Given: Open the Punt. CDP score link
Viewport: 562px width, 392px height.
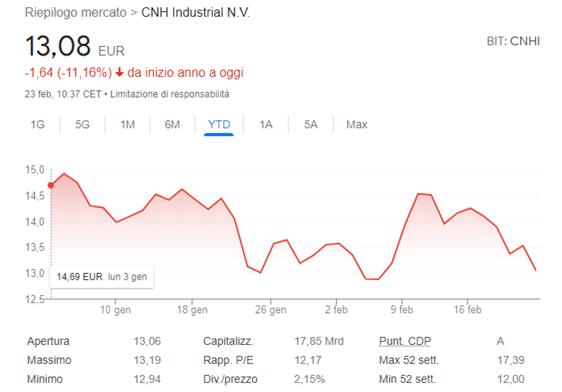Looking at the screenshot, I should click(405, 341).
